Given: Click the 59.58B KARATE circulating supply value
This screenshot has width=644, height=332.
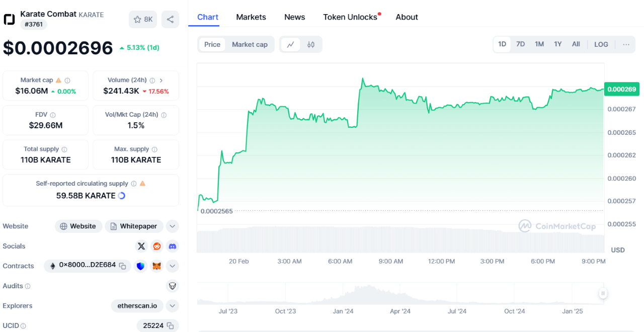Looking at the screenshot, I should click(86, 196).
